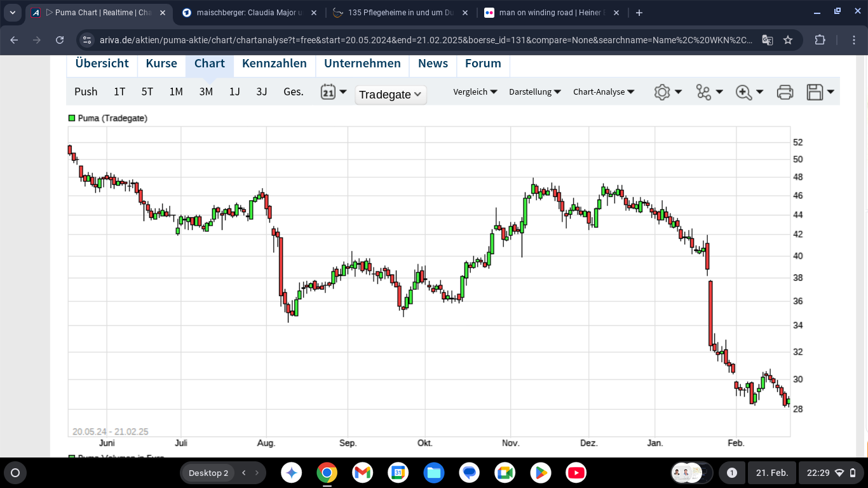Select the Chart tab

pos(210,64)
